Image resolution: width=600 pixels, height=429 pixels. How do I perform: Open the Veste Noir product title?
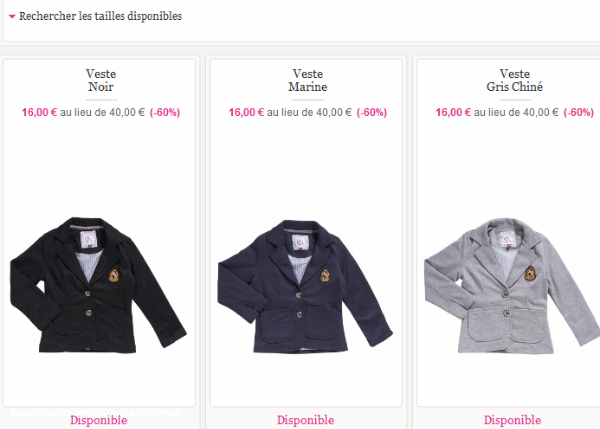coord(101,80)
